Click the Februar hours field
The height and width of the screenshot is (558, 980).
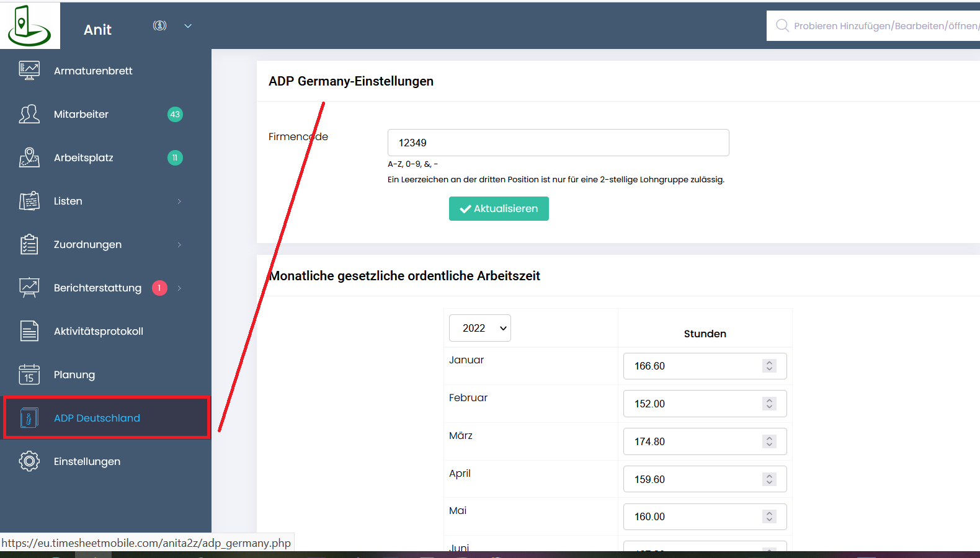click(x=705, y=404)
